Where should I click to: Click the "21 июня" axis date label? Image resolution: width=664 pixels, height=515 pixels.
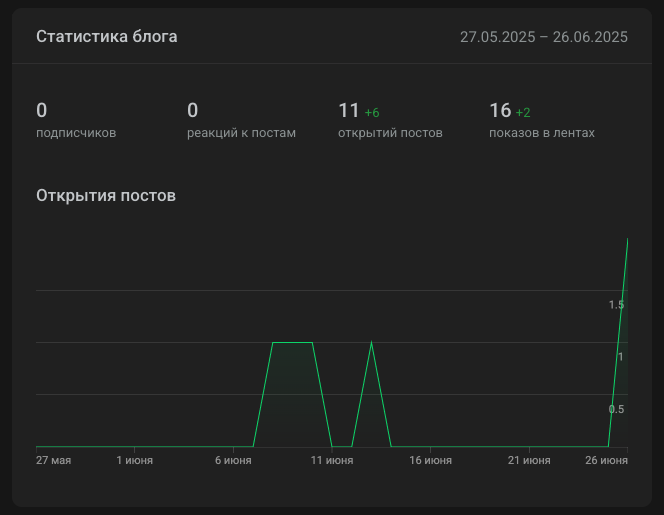[x=529, y=460]
